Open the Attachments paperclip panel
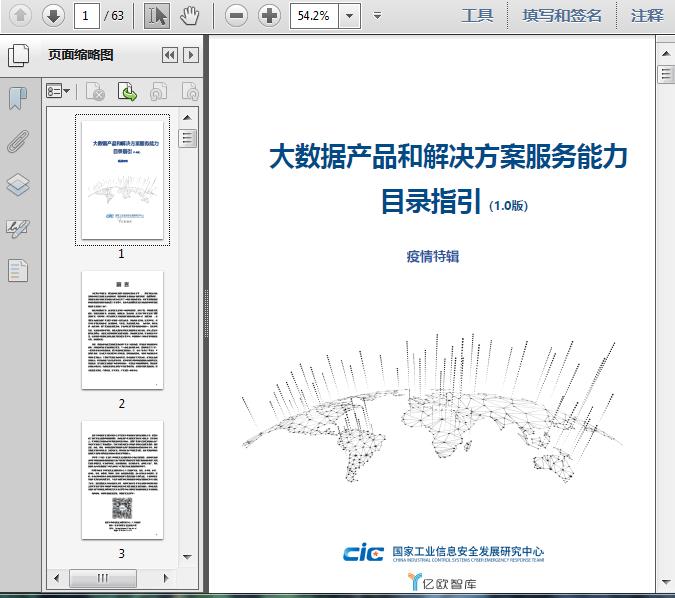The image size is (675, 598). 18,141
